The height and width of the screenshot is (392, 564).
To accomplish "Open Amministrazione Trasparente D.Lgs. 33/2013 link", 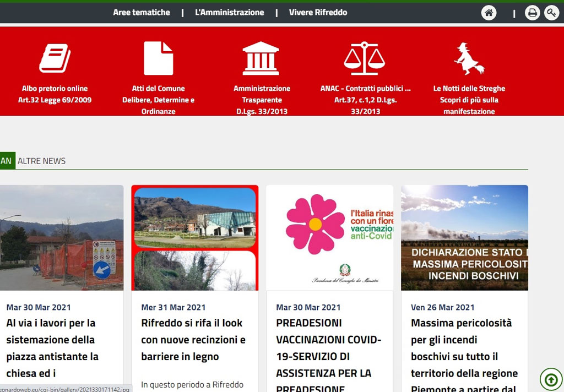I will 262,100.
